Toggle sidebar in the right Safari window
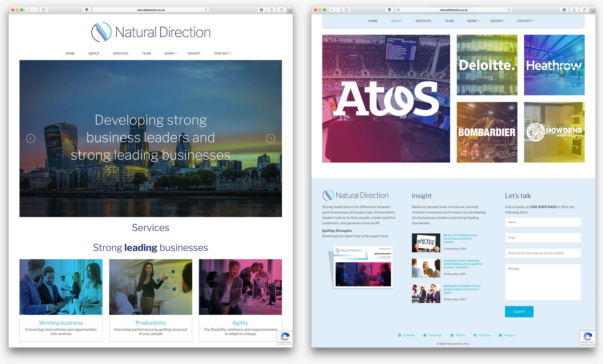This screenshot has height=364, width=603. coord(346,10)
